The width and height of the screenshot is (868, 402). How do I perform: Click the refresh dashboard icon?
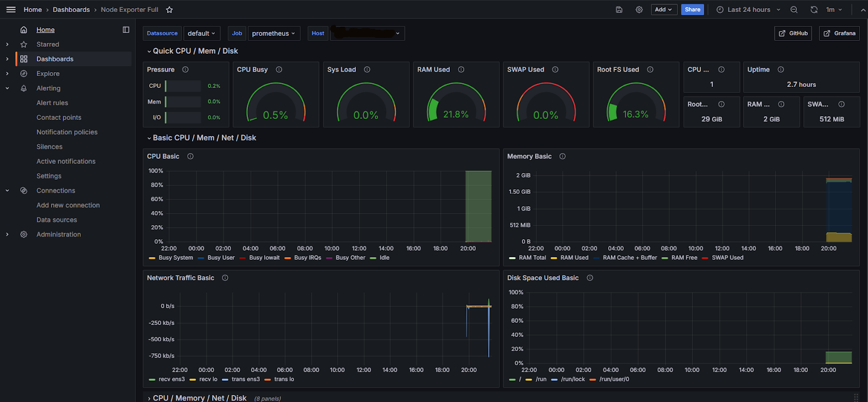point(814,10)
